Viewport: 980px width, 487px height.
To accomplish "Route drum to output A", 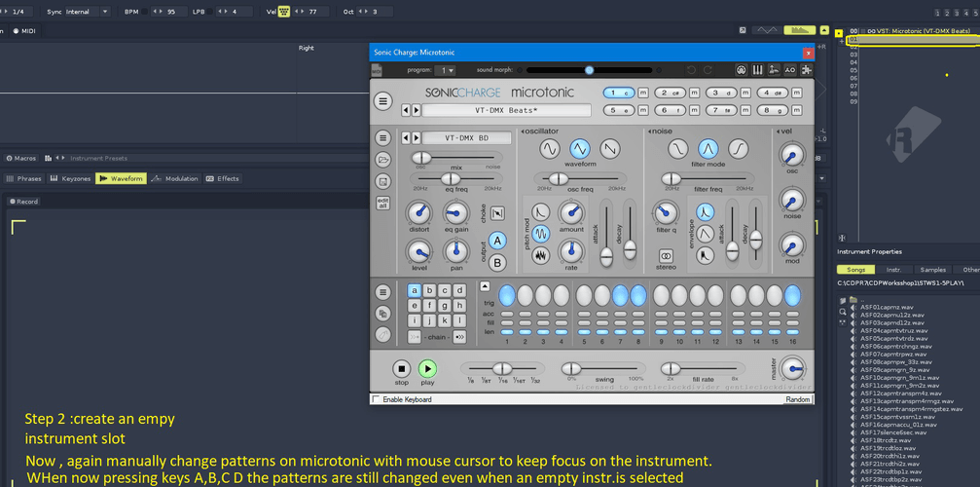I will point(497,241).
